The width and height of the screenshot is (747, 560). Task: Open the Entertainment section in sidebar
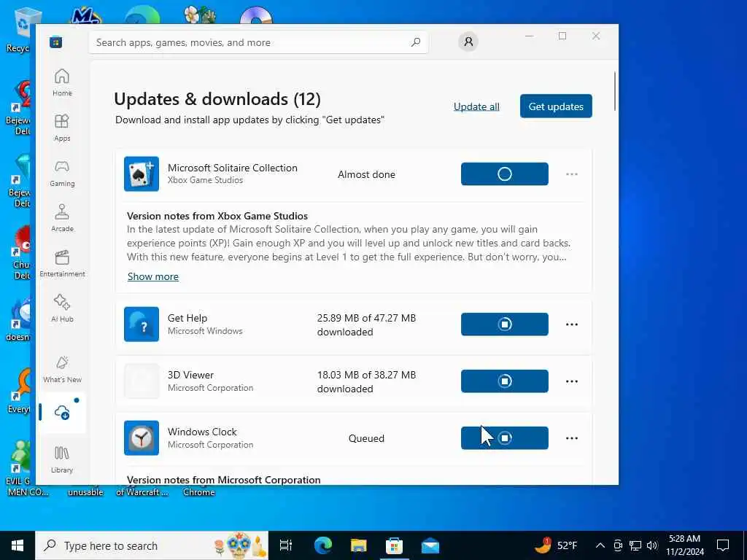[x=62, y=263]
